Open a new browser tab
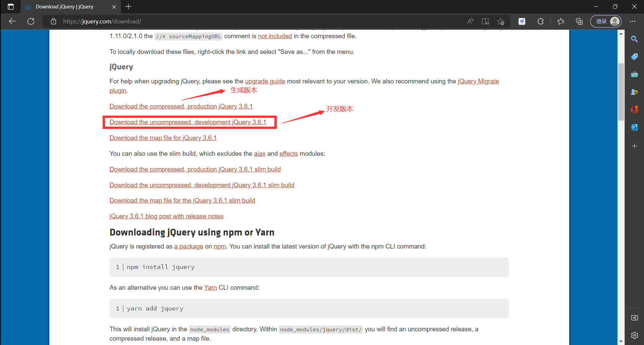 [128, 7]
